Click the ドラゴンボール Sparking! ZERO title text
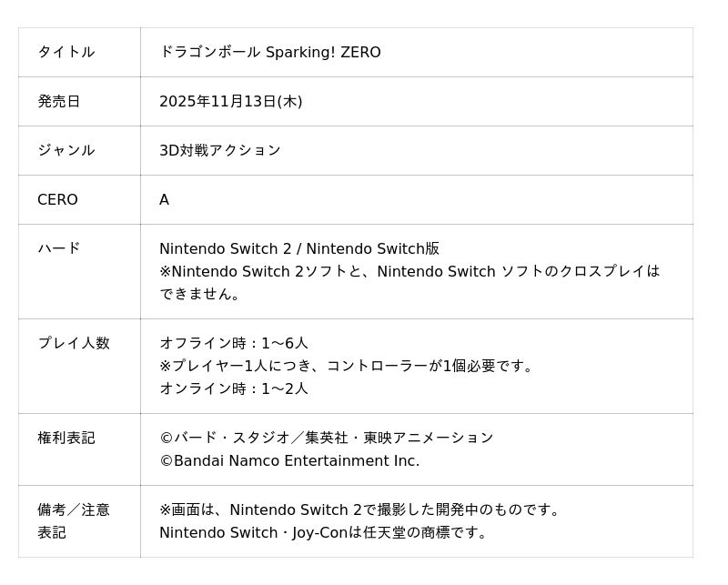This screenshot has width=728, height=585. tap(269, 53)
